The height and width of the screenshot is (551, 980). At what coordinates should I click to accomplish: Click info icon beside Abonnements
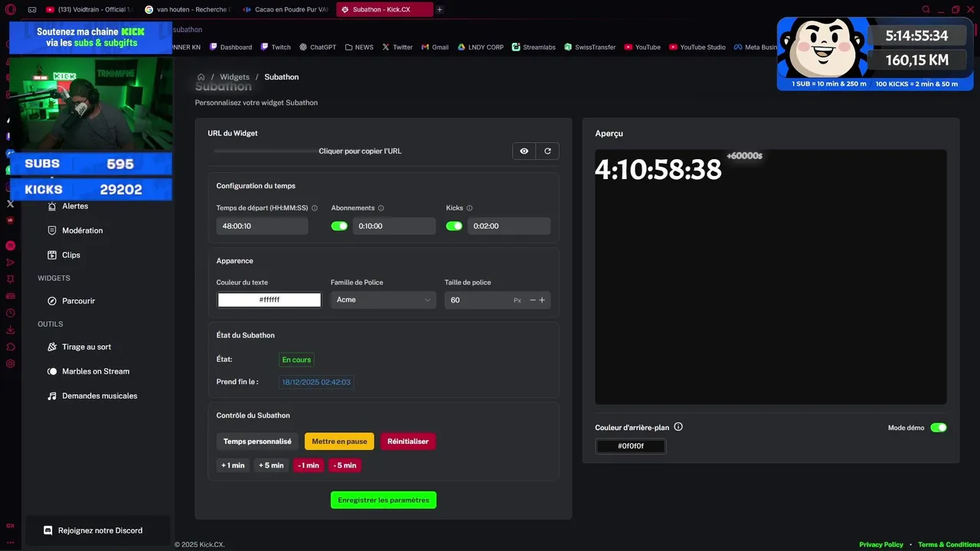point(381,208)
